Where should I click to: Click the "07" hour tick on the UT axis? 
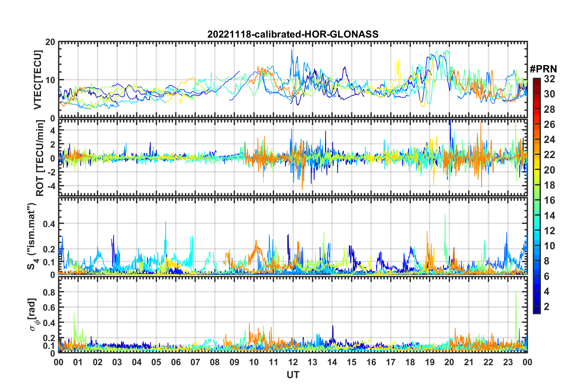pos(195,362)
